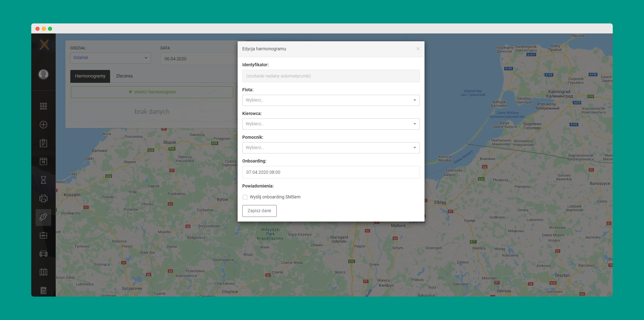
Task: Open the car fleet icon
Action: 43,254
